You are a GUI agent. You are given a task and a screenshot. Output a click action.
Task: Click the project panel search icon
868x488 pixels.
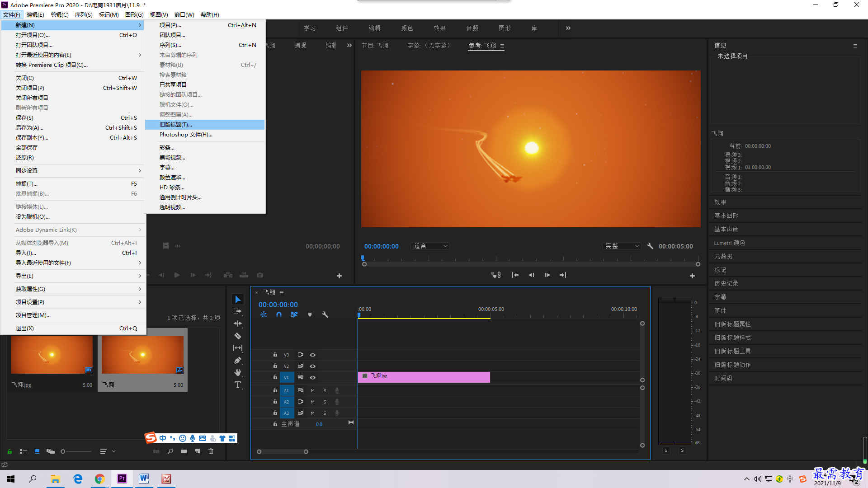[170, 451]
